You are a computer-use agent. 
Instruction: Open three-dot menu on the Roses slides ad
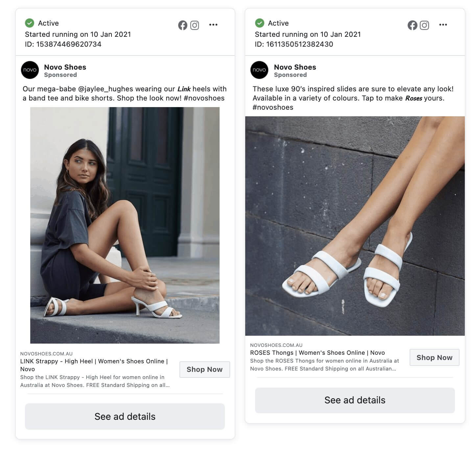[443, 25]
